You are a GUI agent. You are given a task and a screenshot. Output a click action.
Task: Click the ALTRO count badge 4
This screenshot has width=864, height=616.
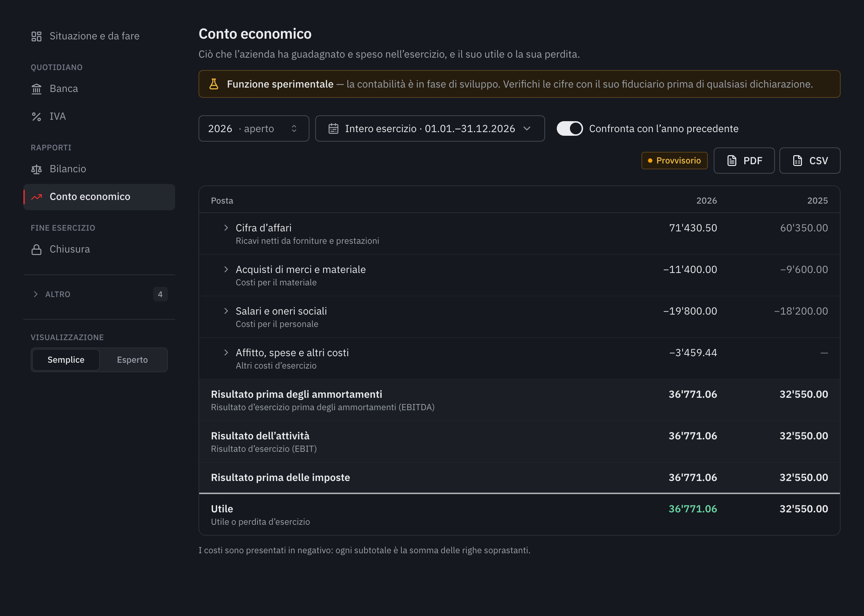[160, 294]
